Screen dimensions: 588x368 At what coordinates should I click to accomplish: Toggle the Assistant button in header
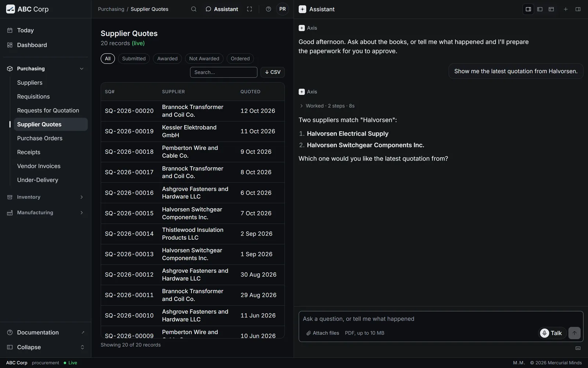(222, 9)
